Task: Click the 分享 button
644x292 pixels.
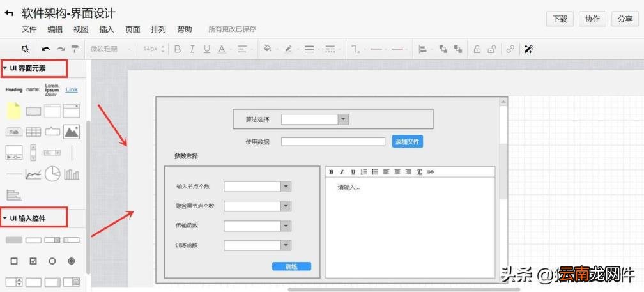Action: click(625, 19)
